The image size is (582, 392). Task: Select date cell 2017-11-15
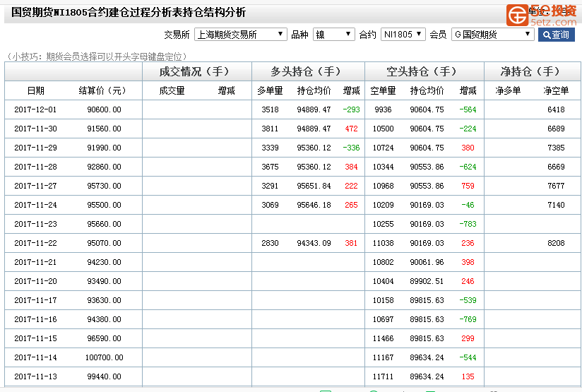pos(35,338)
